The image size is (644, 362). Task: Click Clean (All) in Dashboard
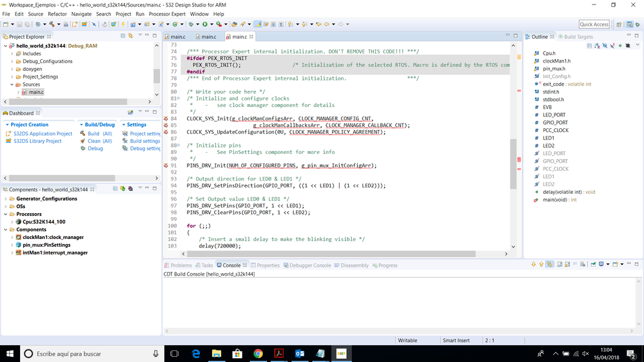coord(100,141)
